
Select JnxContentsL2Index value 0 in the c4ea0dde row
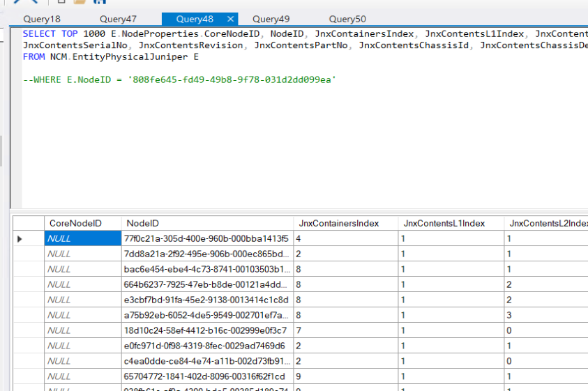pyautogui.click(x=546, y=361)
